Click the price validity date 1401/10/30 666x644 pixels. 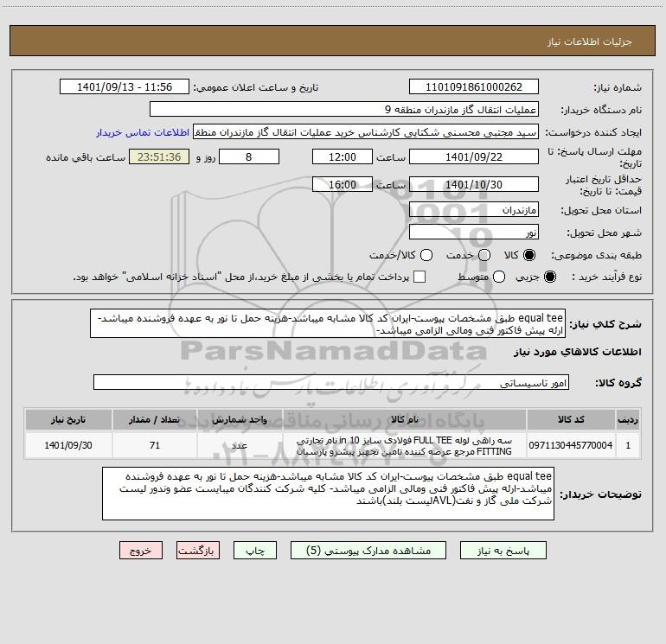pyautogui.click(x=474, y=184)
